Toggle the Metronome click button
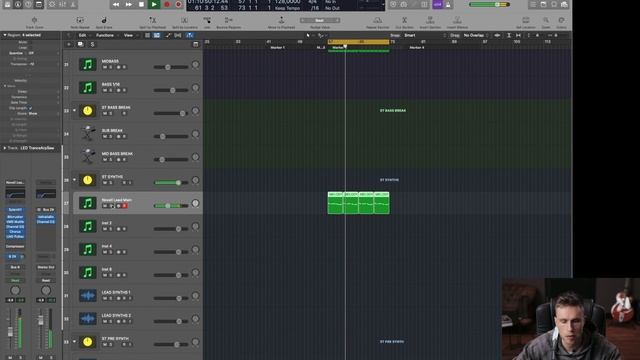Image resolution: width=640 pixels, height=360 pixels. click(x=448, y=4)
